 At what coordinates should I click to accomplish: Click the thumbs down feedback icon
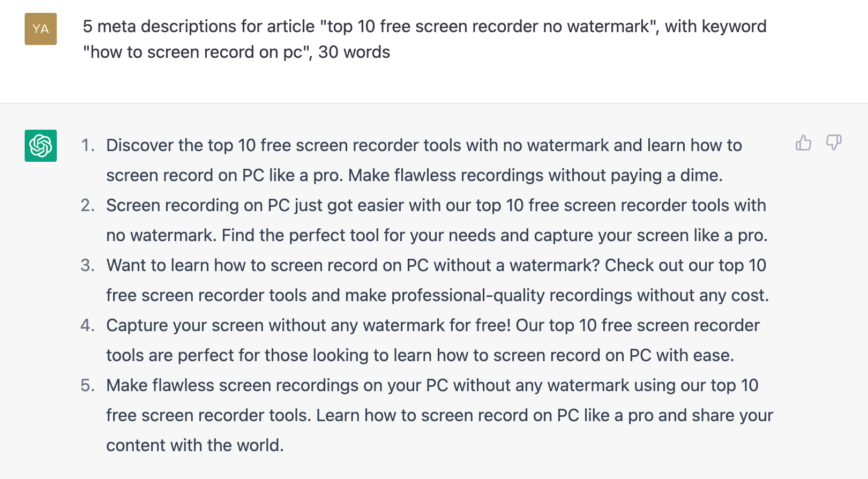click(834, 143)
